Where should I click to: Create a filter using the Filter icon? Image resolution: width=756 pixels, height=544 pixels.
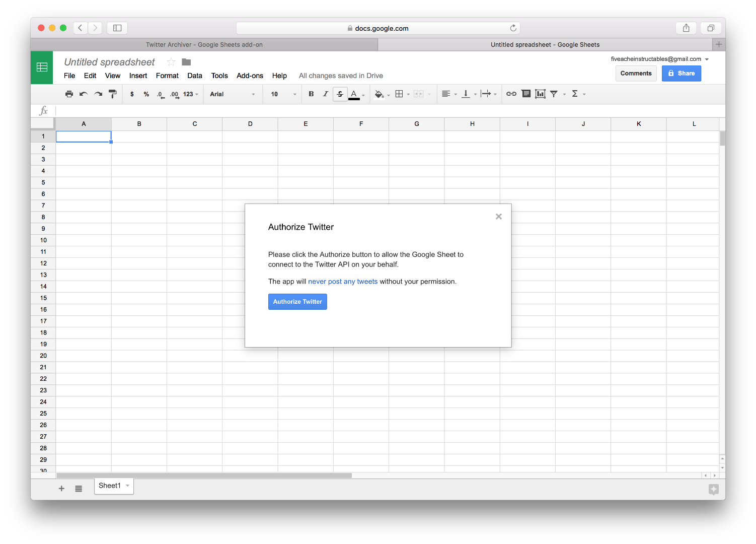coord(554,94)
